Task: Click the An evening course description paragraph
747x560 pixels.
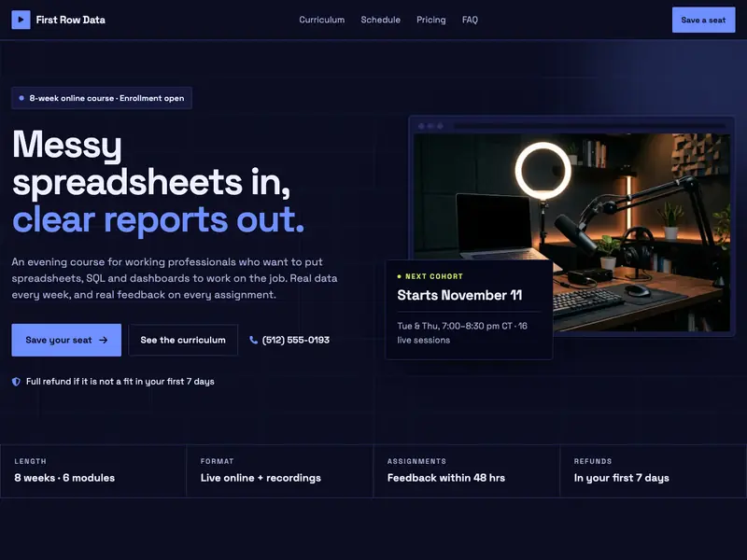Action: [175, 278]
